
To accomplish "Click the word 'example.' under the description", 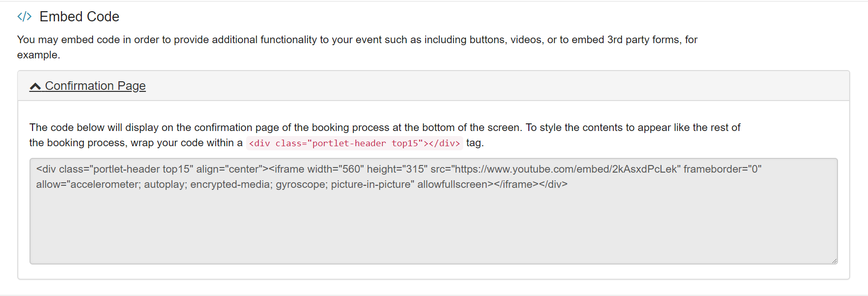I will pyautogui.click(x=39, y=55).
